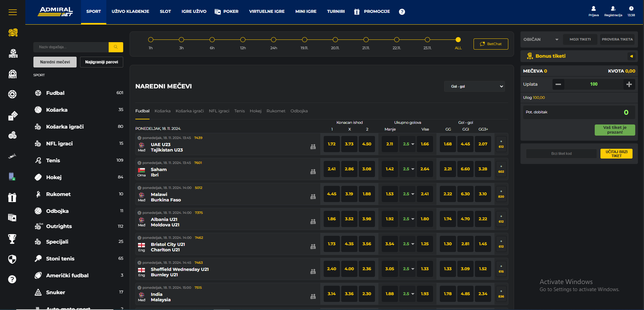
Task: Open stats icon for India vs Malaysia
Action: 313,297
